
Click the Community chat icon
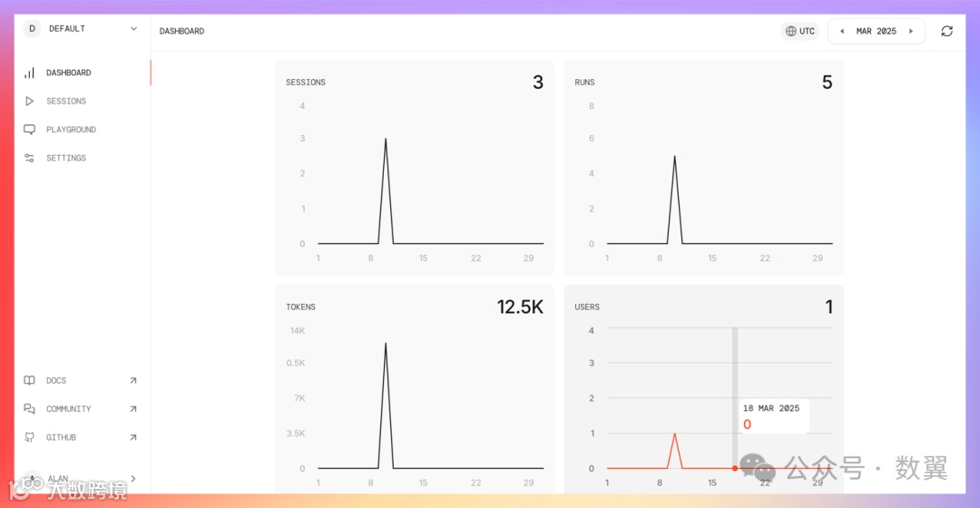coord(29,408)
